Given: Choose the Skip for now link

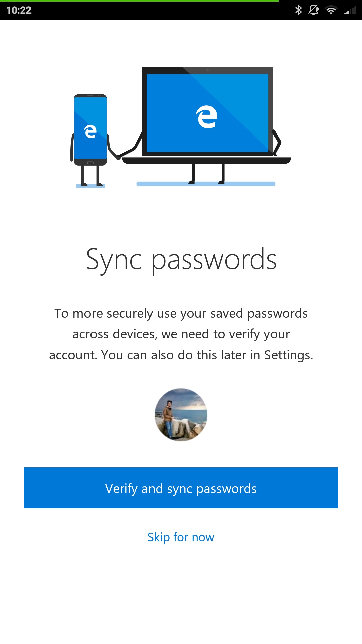Looking at the screenshot, I should point(181,537).
